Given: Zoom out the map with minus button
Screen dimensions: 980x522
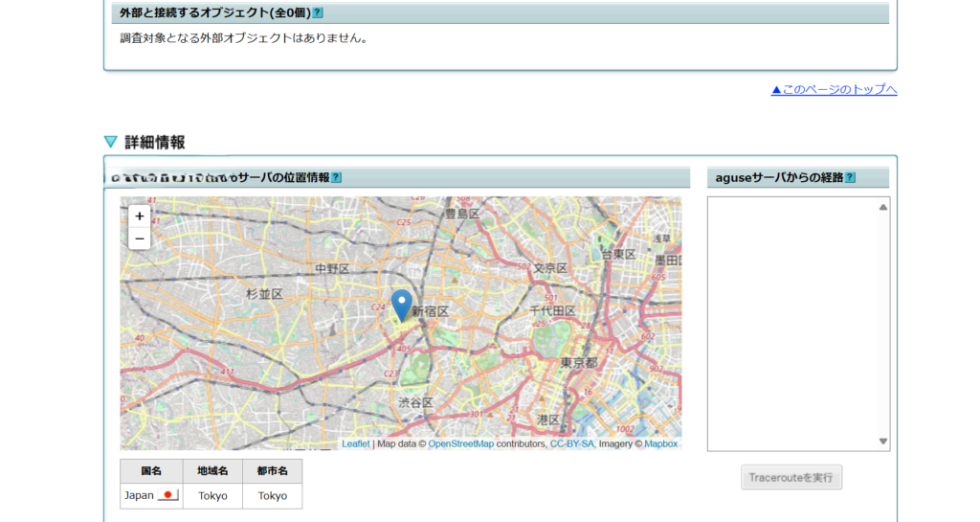Looking at the screenshot, I should point(140,238).
